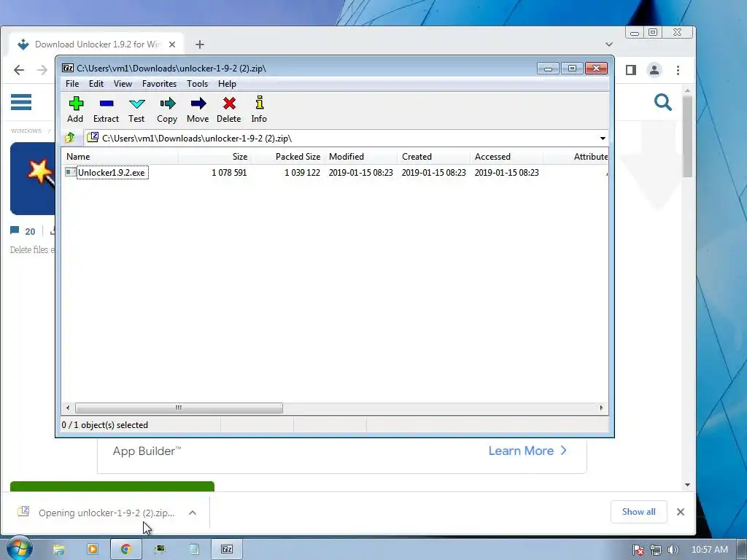747x560 pixels.
Task: Click the WINDOWS breadcrumb link
Action: point(26,131)
